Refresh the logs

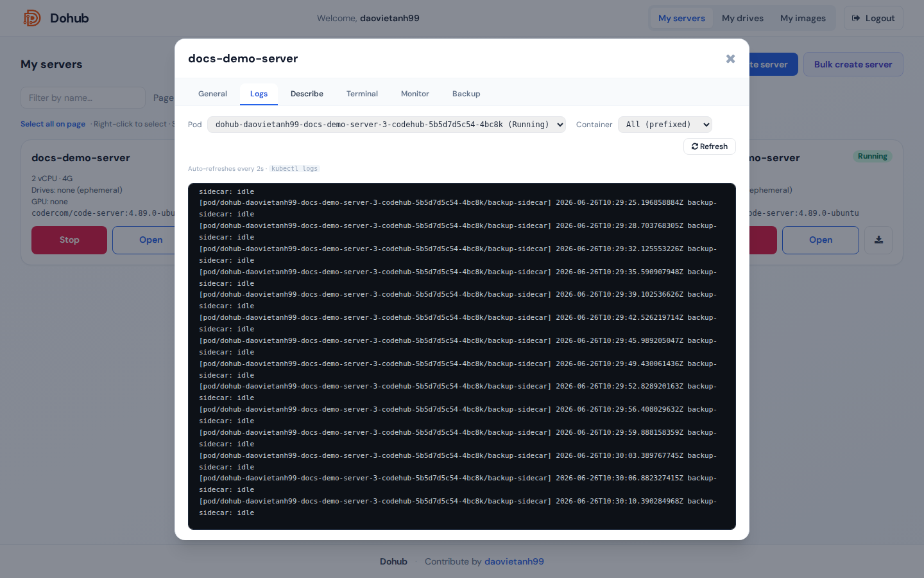tap(710, 146)
